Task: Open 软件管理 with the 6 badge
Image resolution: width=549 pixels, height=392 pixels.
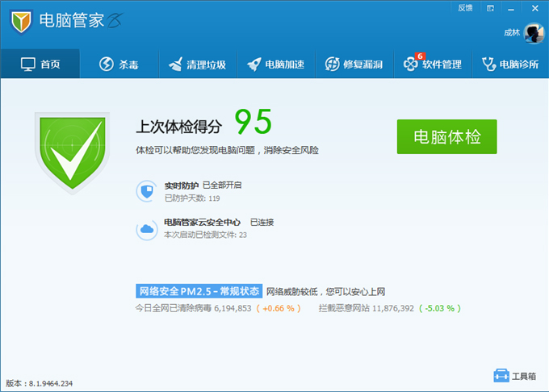Action: (432, 65)
